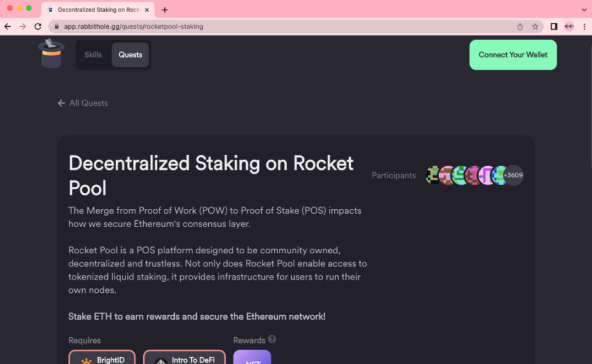Click "Stake ETH to earn rewards" text
Image resolution: width=592 pixels, height=364 pixels.
tap(197, 317)
